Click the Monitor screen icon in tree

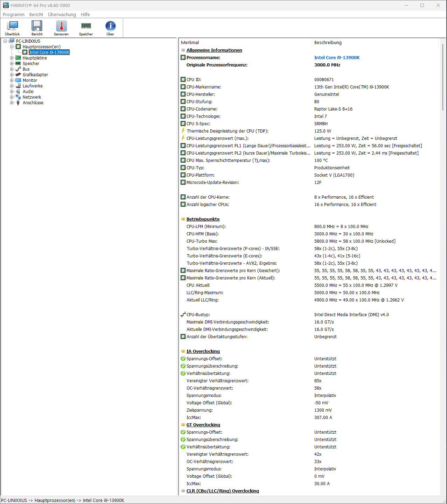point(18,80)
